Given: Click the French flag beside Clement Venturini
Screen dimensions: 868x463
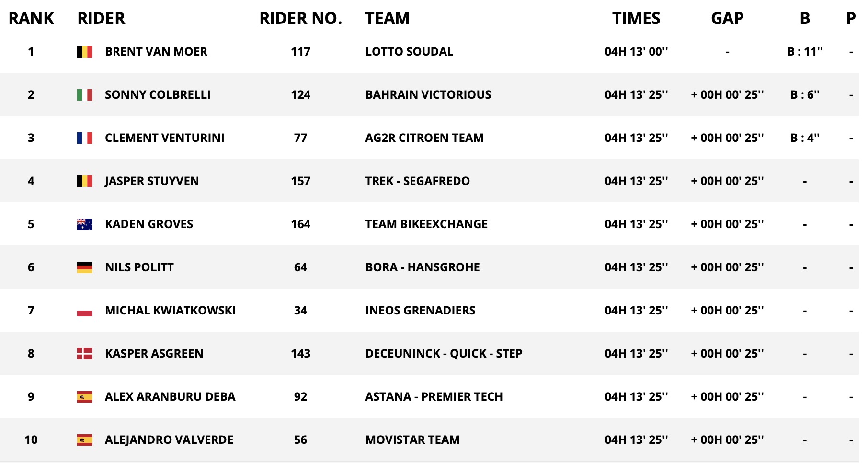Looking at the screenshot, I should click(85, 138).
